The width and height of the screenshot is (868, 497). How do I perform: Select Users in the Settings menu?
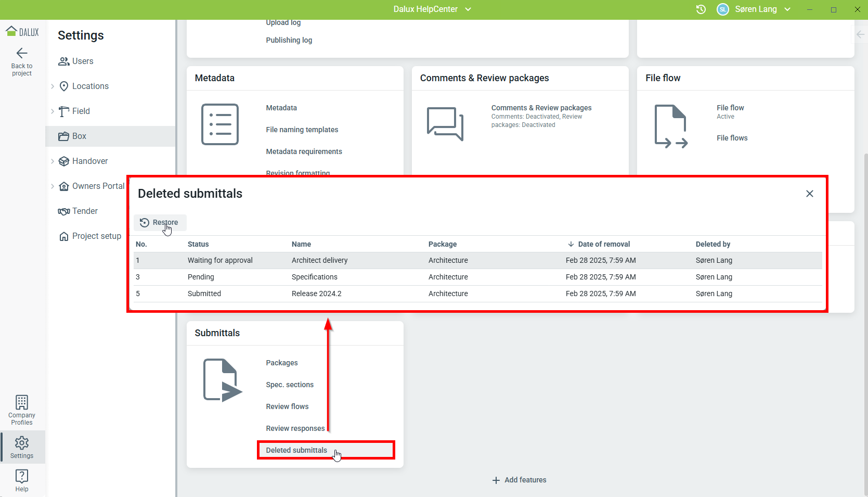[82, 61]
